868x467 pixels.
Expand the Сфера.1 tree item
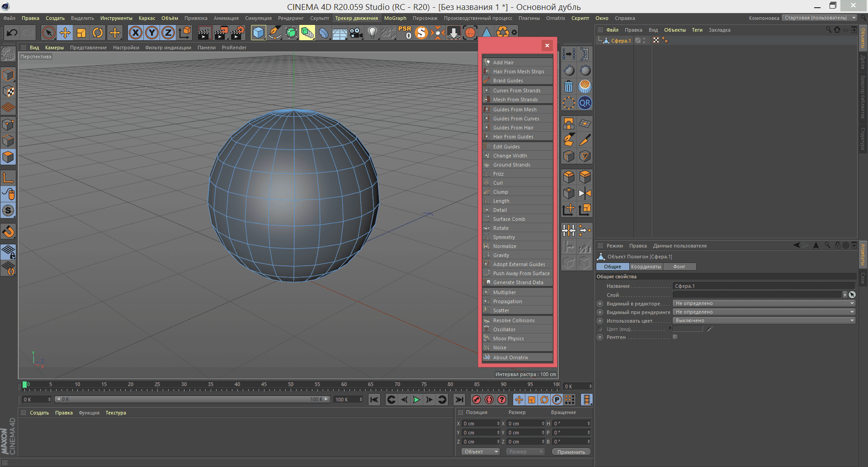click(600, 40)
